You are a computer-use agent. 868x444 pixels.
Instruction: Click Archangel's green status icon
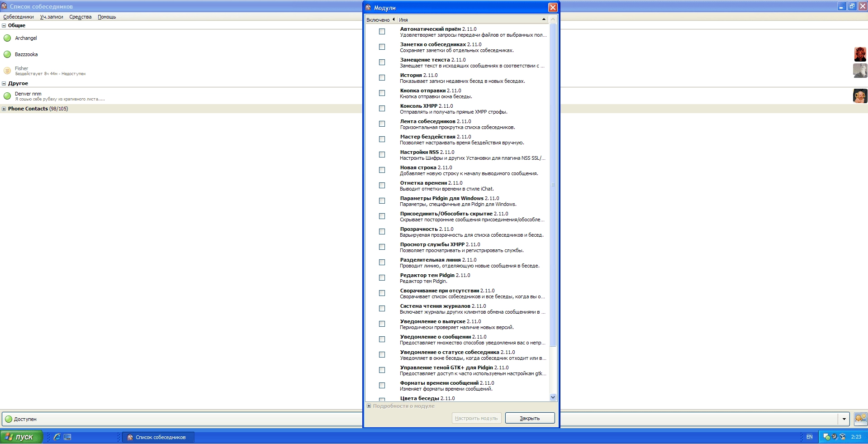click(7, 38)
